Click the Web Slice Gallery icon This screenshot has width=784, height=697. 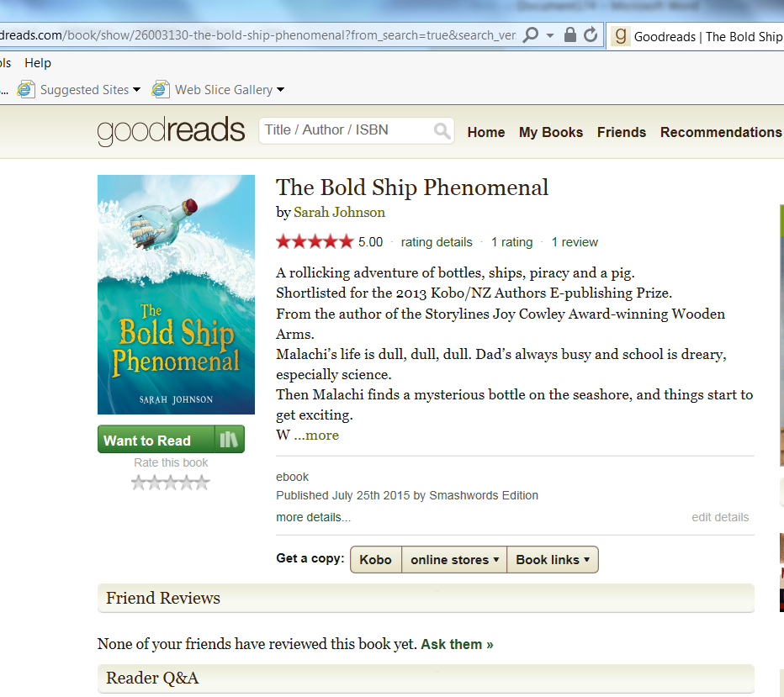pos(161,89)
